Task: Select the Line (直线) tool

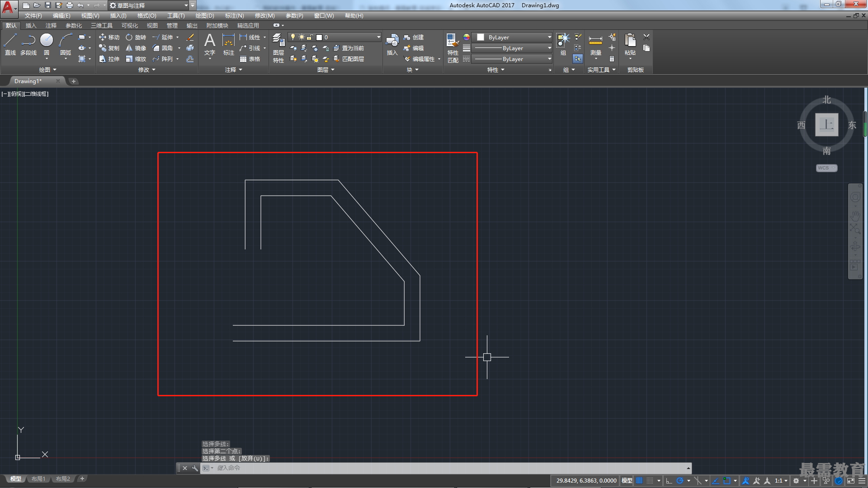Action: coord(10,44)
